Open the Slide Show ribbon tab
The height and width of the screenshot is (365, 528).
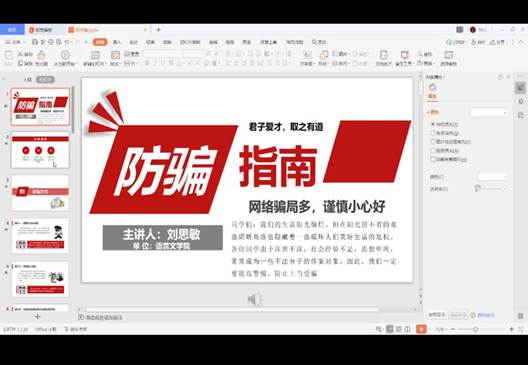tap(190, 42)
